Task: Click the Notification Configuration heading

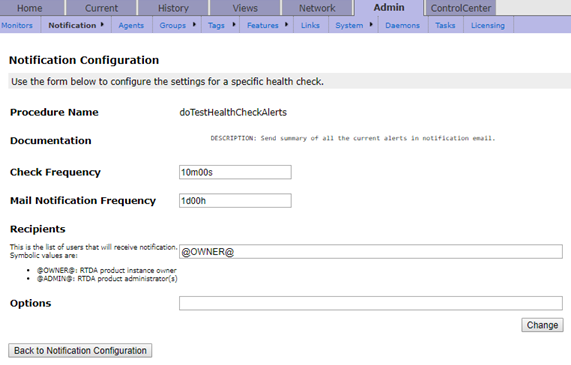Action: (x=84, y=60)
